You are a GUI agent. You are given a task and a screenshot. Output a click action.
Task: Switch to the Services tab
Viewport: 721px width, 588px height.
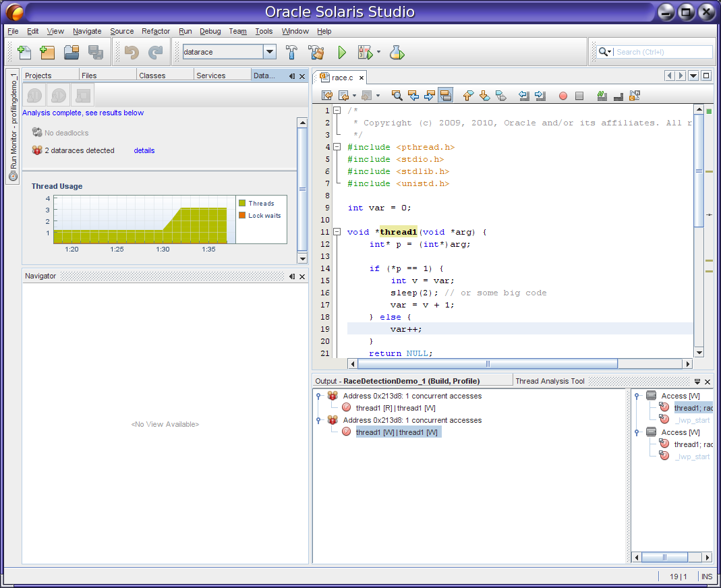click(223, 76)
